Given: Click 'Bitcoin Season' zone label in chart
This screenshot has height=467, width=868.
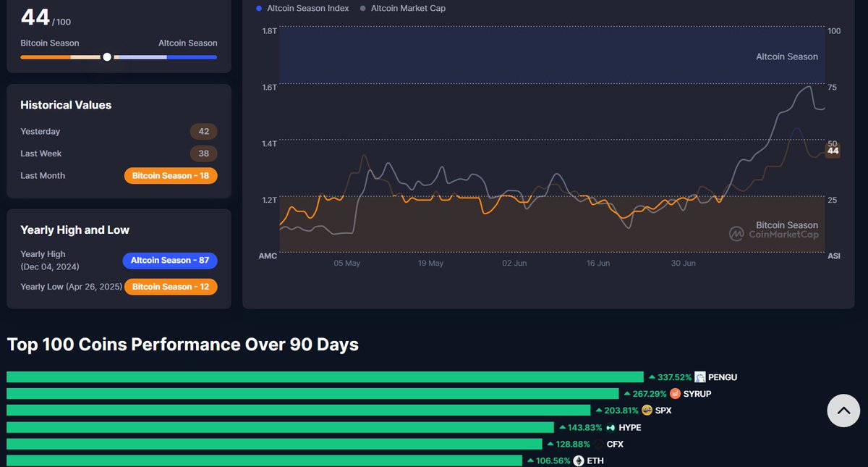Looking at the screenshot, I should 787,225.
